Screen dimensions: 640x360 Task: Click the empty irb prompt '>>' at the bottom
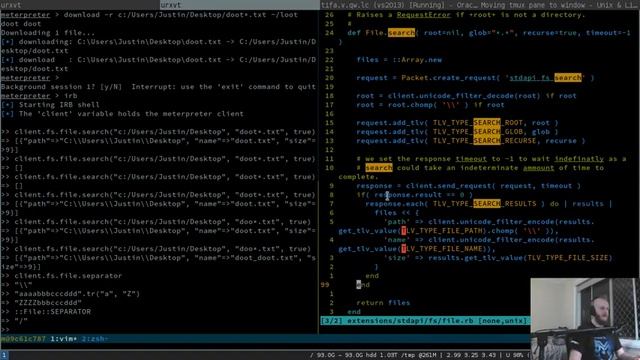pos(5,329)
